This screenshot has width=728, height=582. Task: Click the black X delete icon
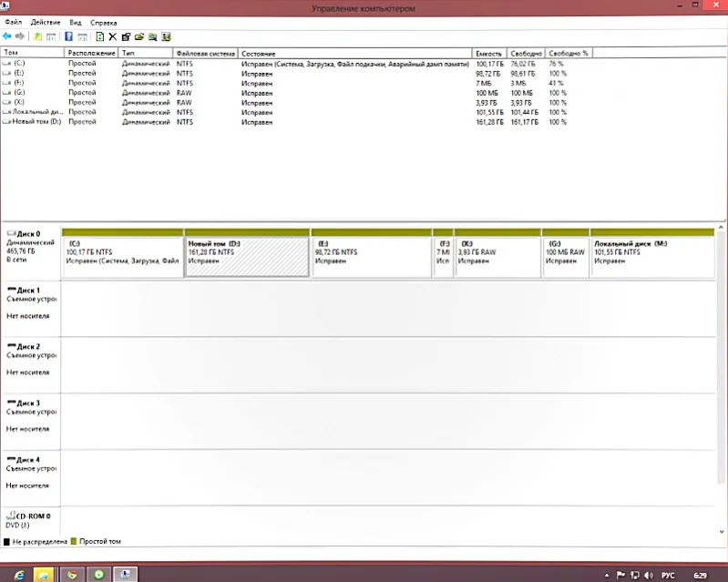coord(113,36)
